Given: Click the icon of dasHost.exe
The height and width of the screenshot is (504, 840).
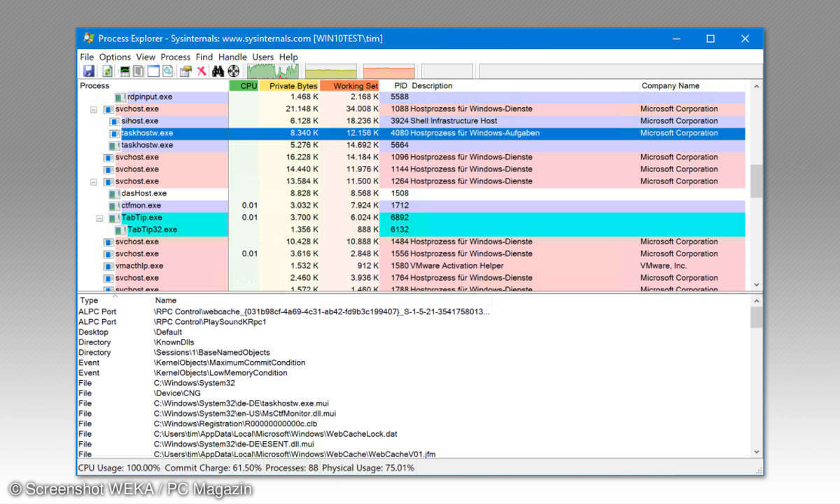Looking at the screenshot, I should coord(115,193).
